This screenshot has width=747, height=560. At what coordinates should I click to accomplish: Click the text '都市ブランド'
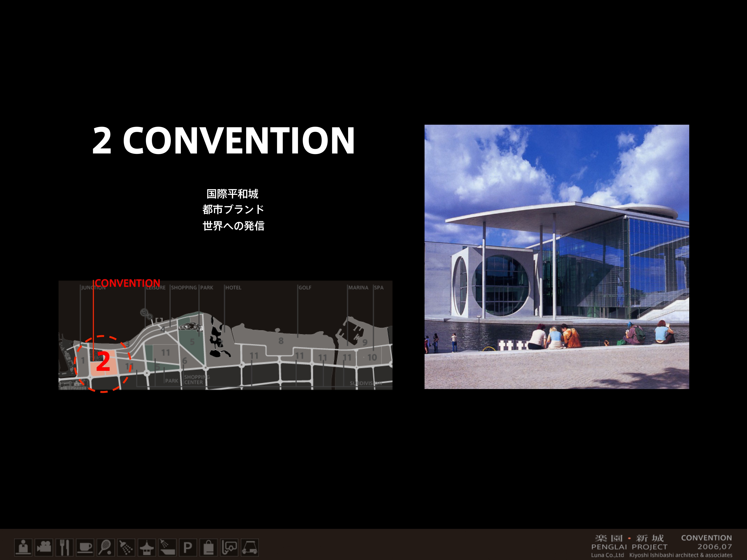point(233,209)
